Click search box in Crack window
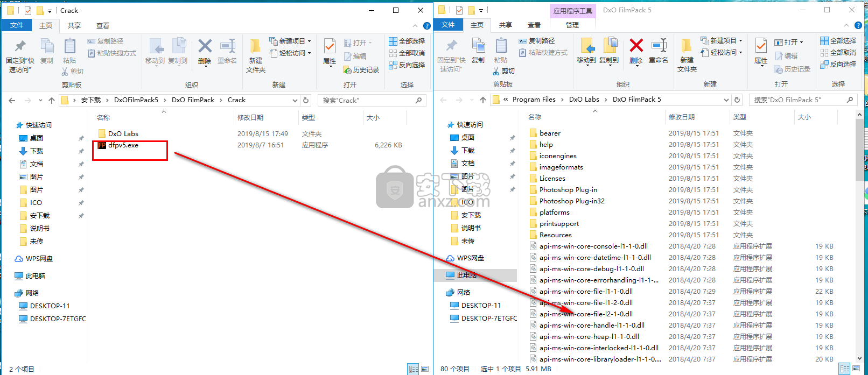The image size is (868, 375). click(x=372, y=100)
